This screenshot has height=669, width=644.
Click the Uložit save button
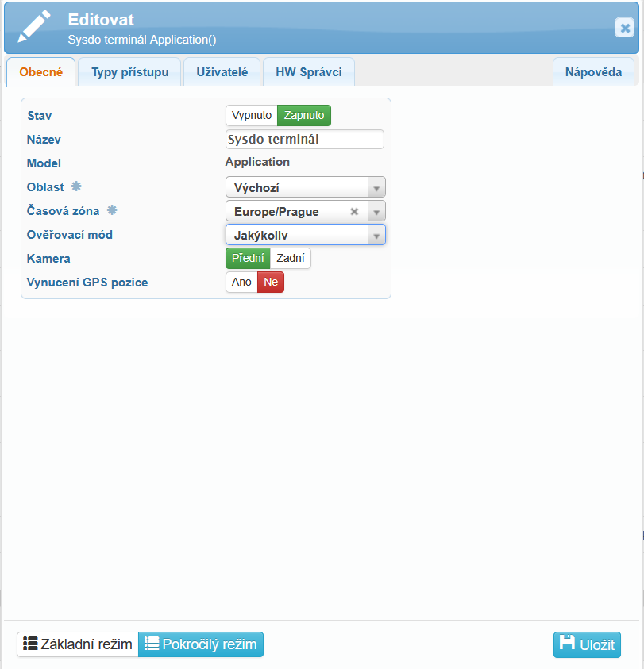coord(587,644)
